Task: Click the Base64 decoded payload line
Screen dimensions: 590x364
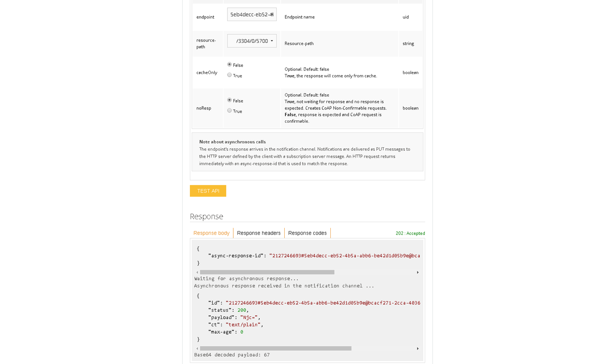Action: tap(232, 355)
